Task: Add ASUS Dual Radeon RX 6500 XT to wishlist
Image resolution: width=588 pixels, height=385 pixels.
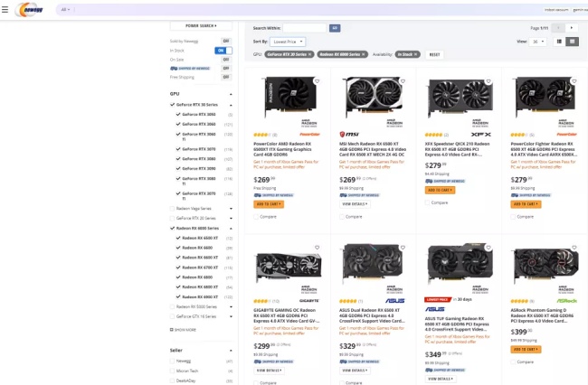Action: click(403, 248)
